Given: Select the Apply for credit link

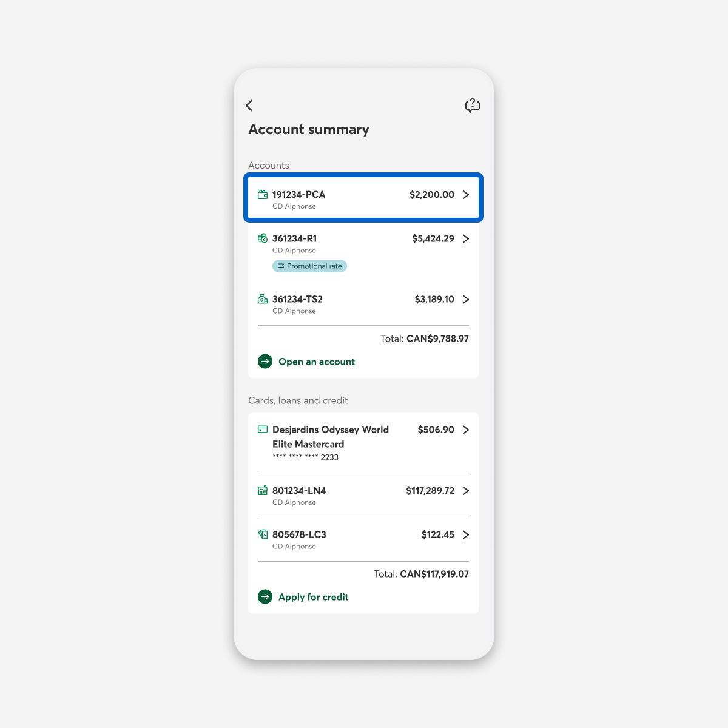Looking at the screenshot, I should click(314, 597).
